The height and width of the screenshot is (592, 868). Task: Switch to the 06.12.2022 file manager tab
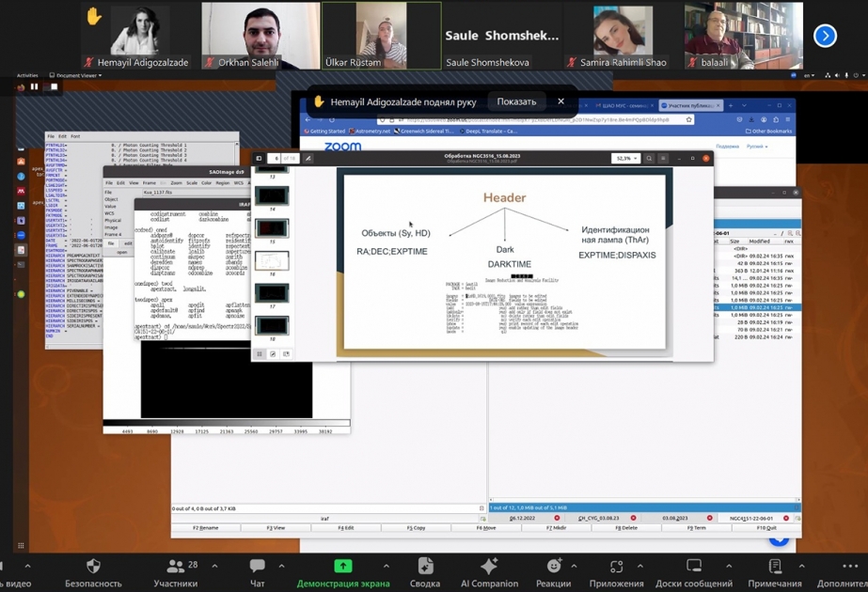(522, 519)
